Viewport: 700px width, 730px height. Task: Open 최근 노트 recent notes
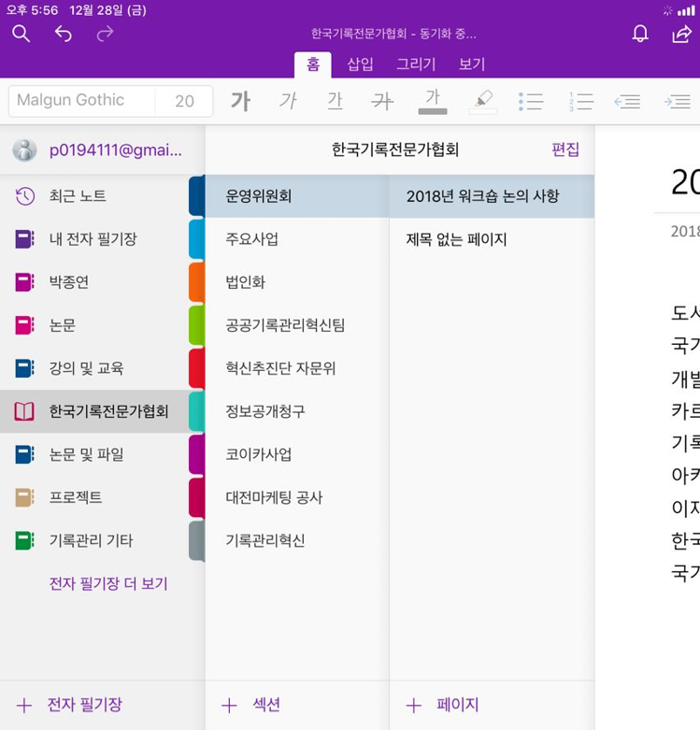point(94,196)
